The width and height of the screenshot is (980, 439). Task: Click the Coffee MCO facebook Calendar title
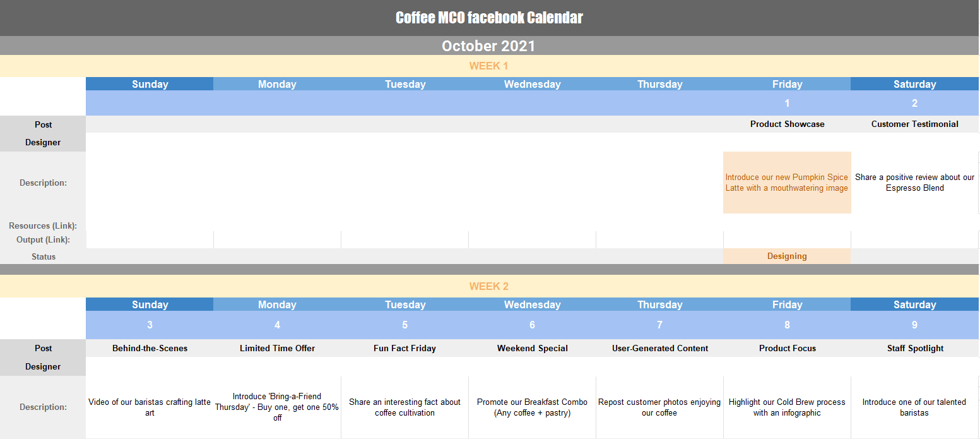coord(489,18)
